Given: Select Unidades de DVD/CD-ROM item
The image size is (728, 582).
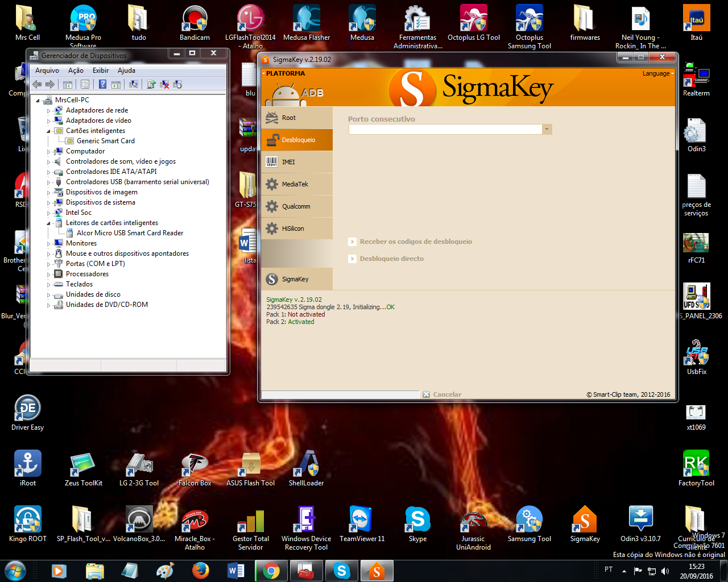Looking at the screenshot, I should [x=107, y=305].
